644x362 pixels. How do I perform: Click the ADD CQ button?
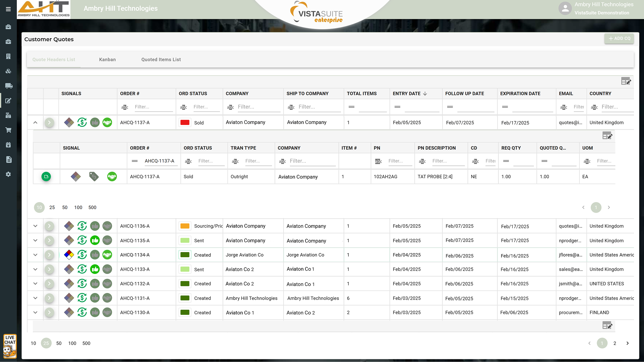click(x=619, y=39)
